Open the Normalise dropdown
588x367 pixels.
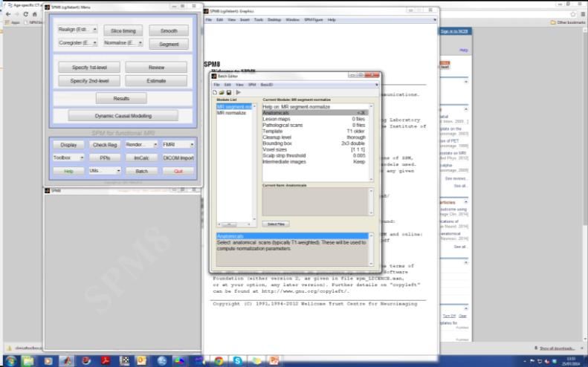click(x=123, y=43)
